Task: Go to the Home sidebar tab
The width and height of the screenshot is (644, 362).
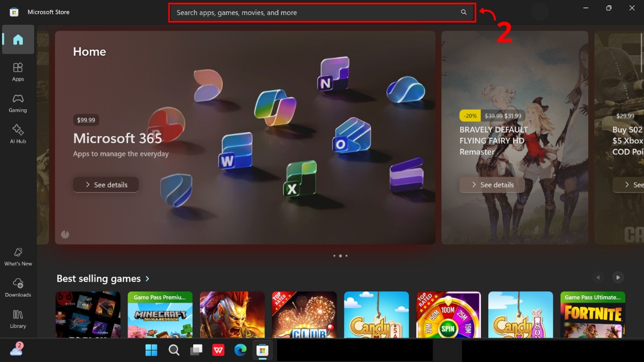Action: point(18,40)
